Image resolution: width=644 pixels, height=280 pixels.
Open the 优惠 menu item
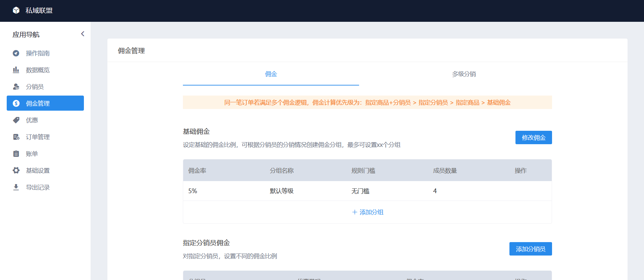pos(45,120)
